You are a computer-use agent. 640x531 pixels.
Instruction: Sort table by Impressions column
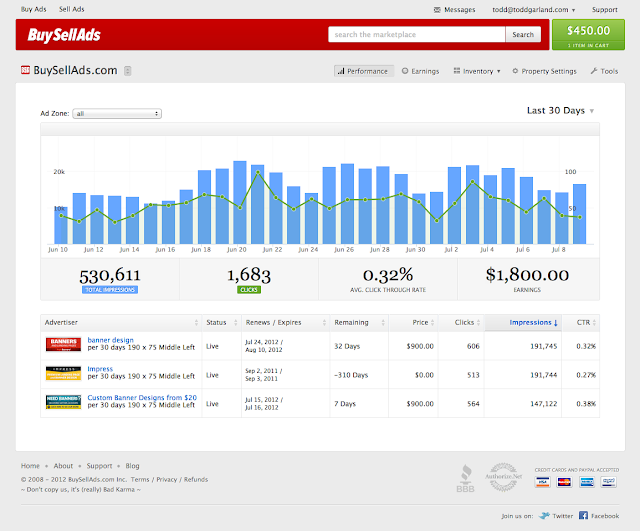(x=523, y=322)
